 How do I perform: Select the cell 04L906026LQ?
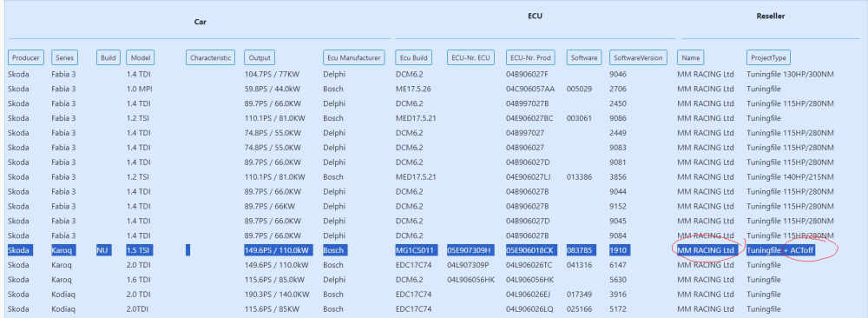529,308
